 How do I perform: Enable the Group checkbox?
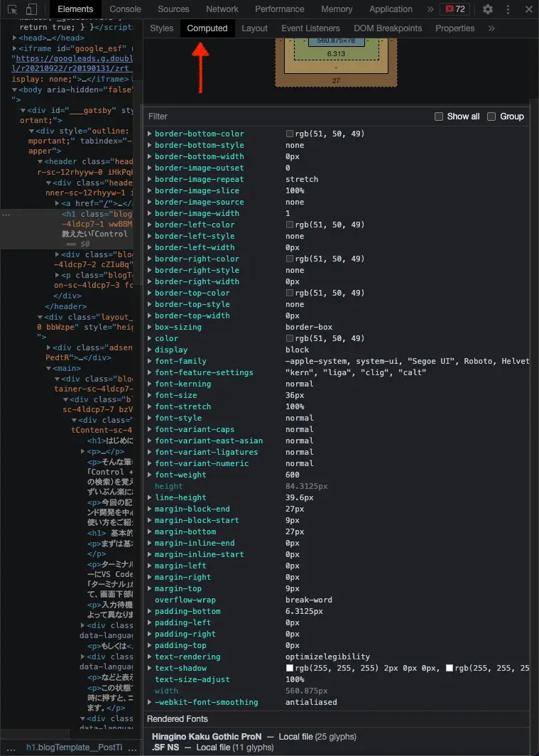(x=491, y=117)
